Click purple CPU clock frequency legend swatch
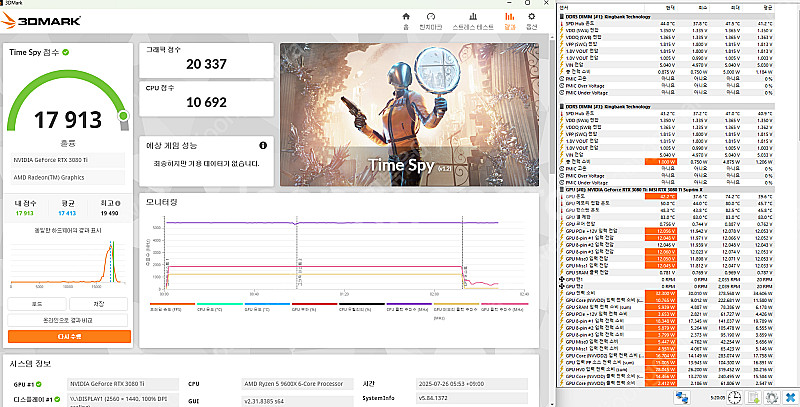 point(409,304)
